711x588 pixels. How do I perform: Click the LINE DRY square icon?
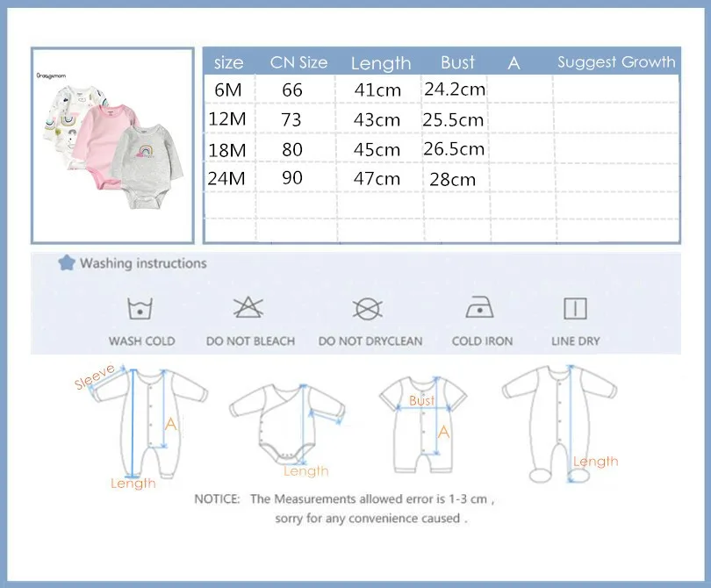pos(575,307)
